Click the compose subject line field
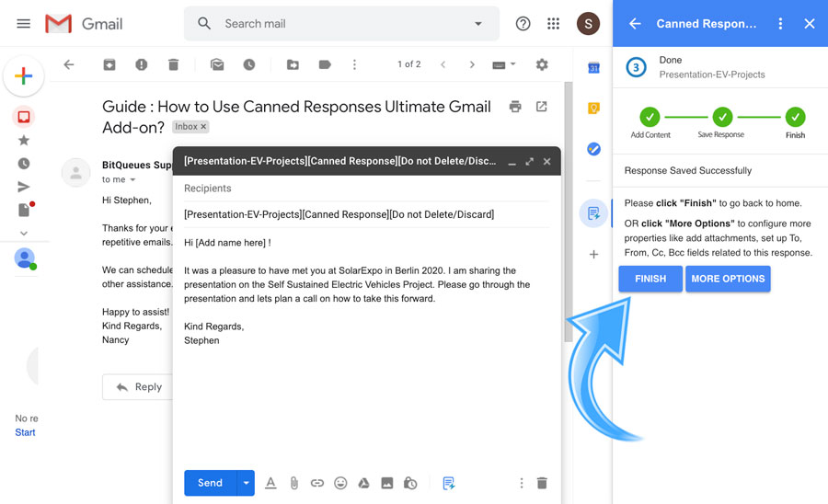The height and width of the screenshot is (504, 828). point(366,214)
